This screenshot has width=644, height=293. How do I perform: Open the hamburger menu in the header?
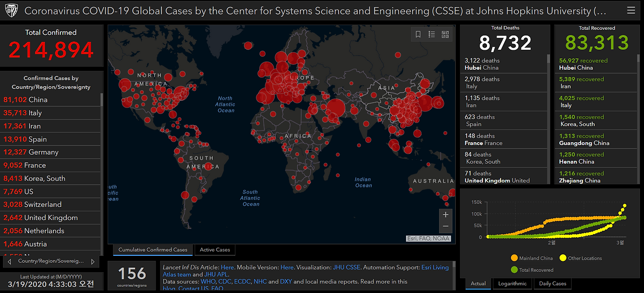631,10
